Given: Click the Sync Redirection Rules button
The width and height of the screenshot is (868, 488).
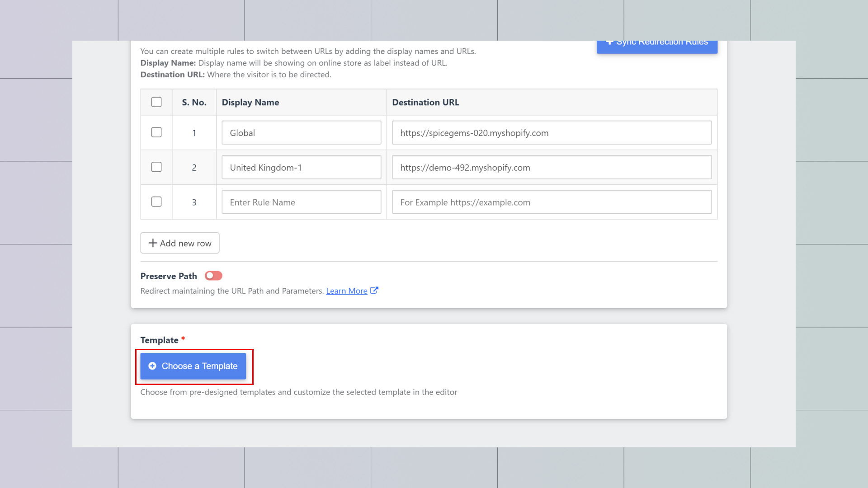Looking at the screenshot, I should coord(657,47).
